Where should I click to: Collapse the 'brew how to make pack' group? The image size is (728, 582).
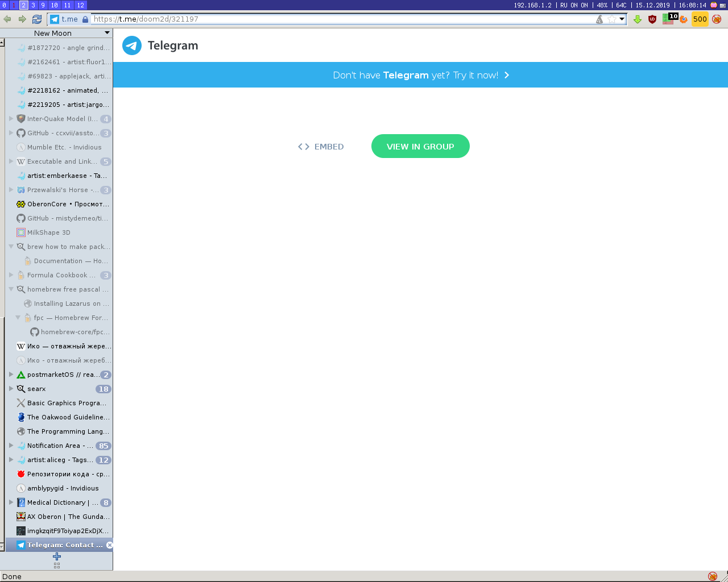tap(11, 247)
